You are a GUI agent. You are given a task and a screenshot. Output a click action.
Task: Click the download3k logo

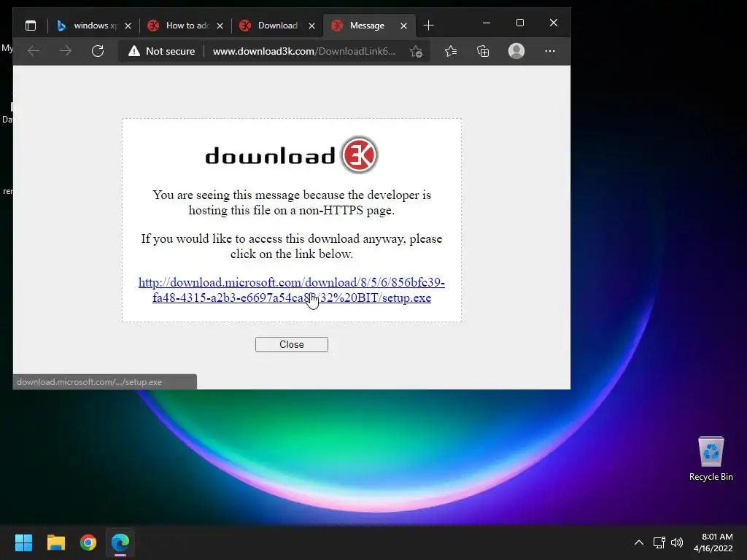point(292,155)
